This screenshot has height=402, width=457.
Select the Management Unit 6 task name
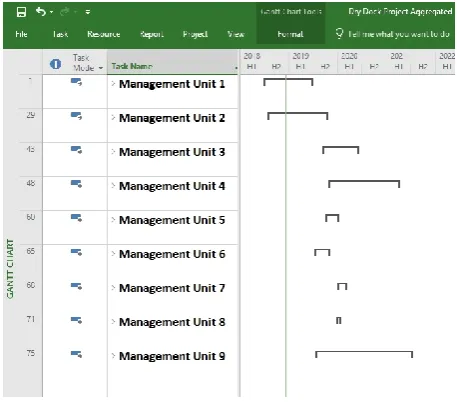172,254
